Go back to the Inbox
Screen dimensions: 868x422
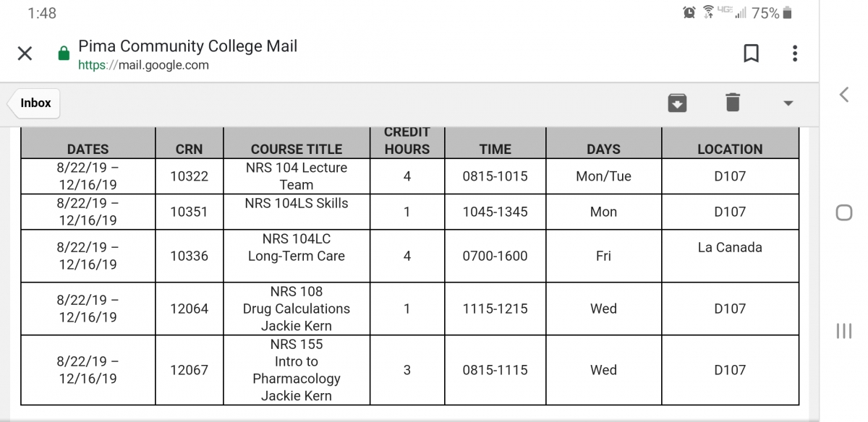(33, 103)
